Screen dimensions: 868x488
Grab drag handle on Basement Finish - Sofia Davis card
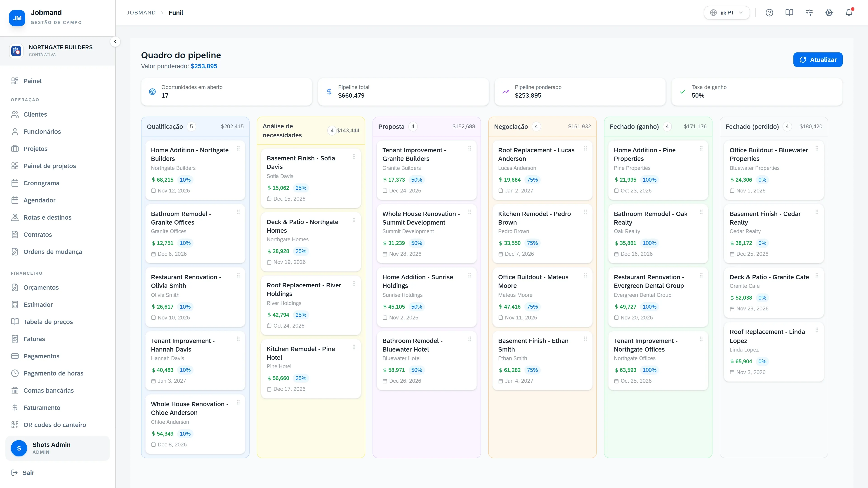[354, 156]
